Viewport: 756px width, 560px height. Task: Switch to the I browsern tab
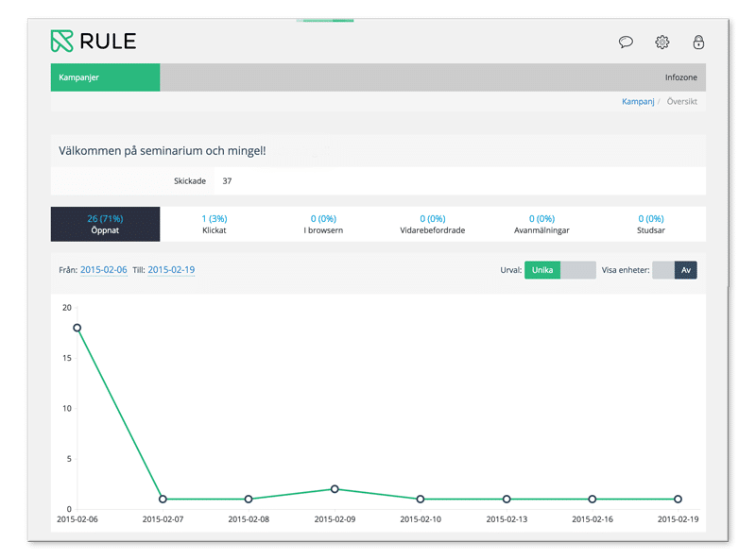click(x=323, y=224)
